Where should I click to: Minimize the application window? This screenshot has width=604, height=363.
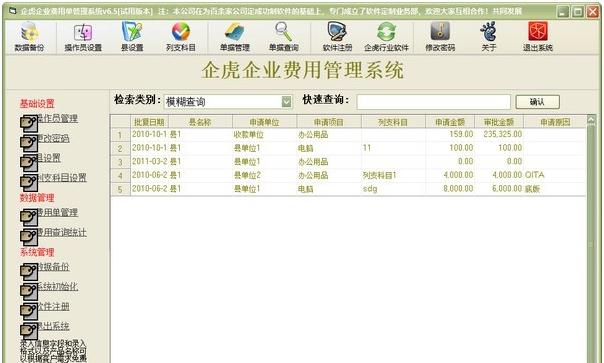(x=563, y=12)
